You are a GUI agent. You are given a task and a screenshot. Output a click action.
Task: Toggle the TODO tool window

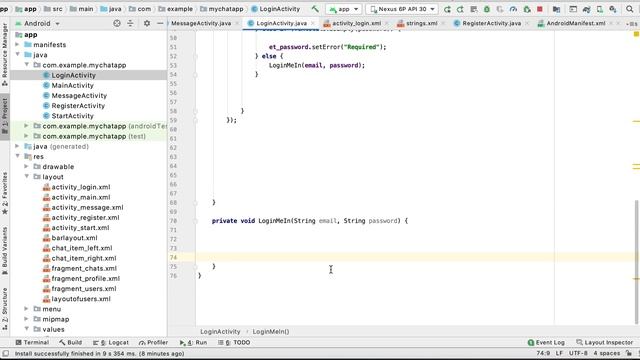234,342
